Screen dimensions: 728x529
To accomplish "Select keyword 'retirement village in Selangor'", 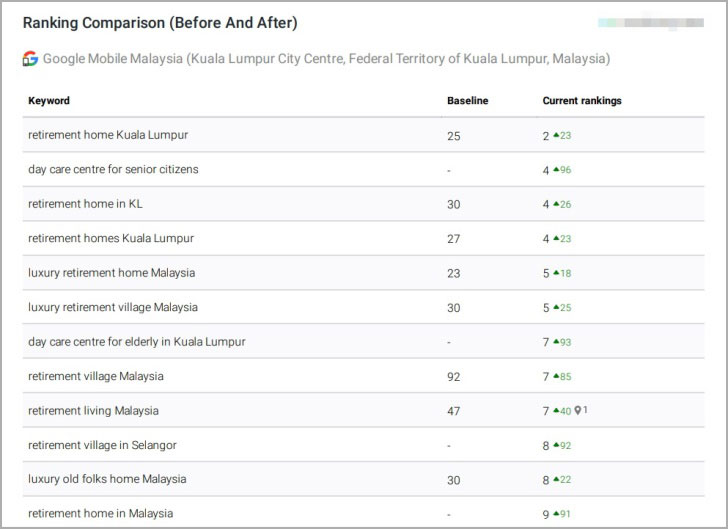I will click(102, 445).
